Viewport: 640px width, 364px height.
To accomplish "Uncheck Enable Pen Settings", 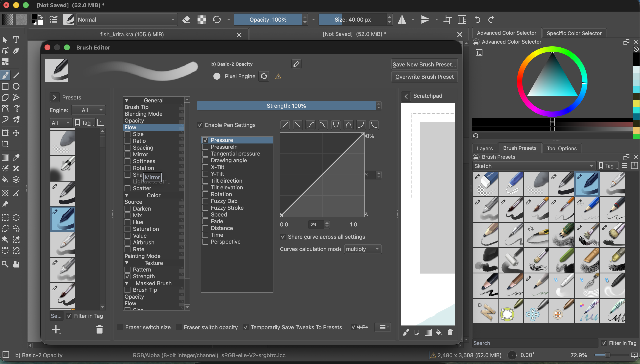I will click(x=199, y=125).
